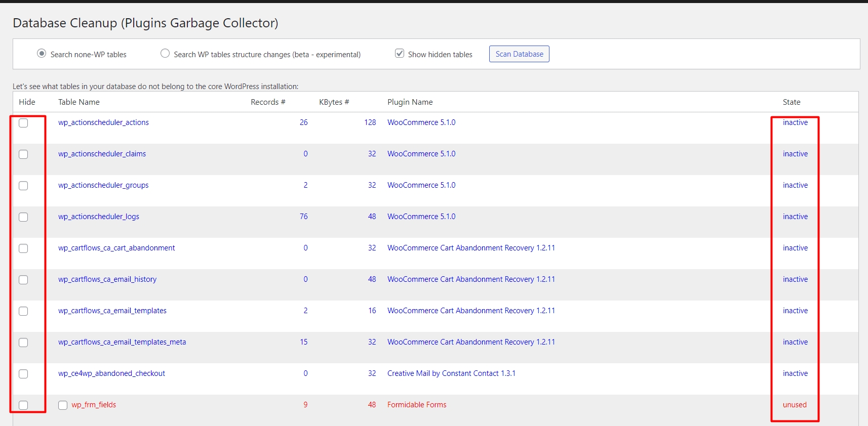Image resolution: width=868 pixels, height=426 pixels.
Task: Click the Scan Database button
Action: [519, 54]
